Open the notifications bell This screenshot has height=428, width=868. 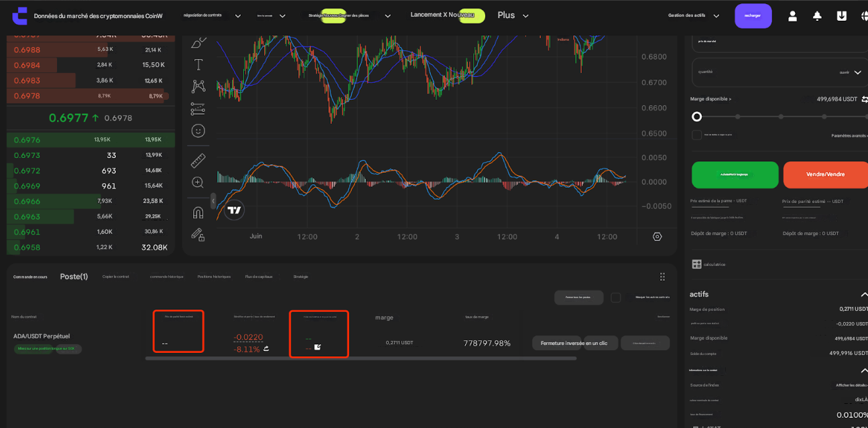pos(817,15)
